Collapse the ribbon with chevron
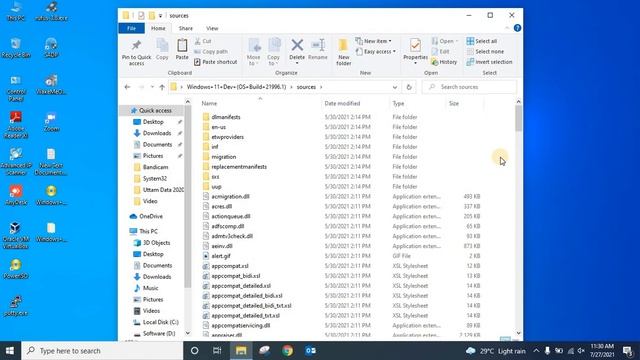Viewport: 640px width, 360px height. [507, 28]
